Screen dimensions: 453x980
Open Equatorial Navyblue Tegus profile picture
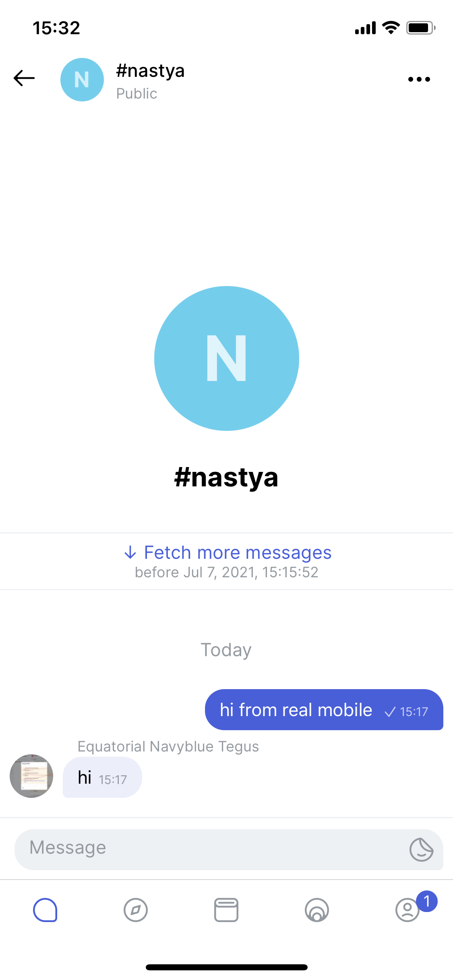[x=31, y=776]
